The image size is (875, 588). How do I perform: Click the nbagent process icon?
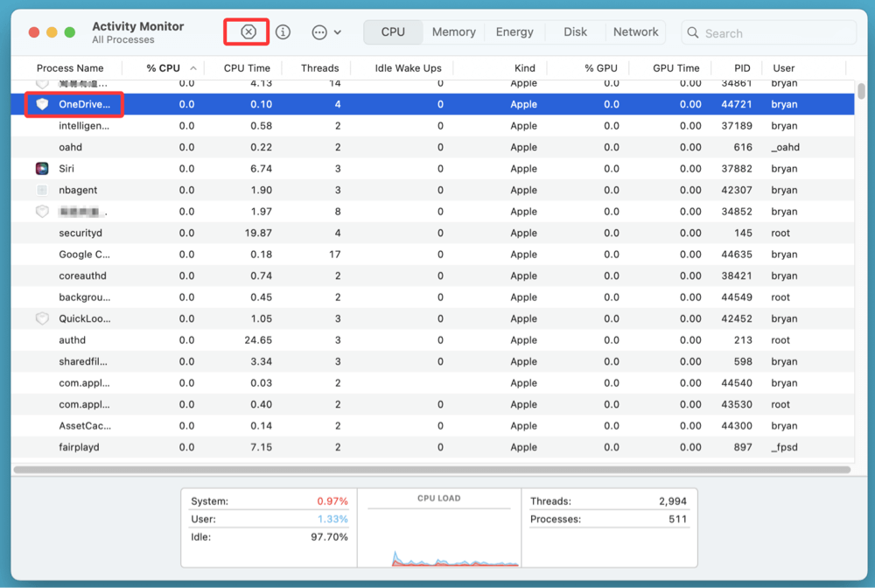coord(42,190)
